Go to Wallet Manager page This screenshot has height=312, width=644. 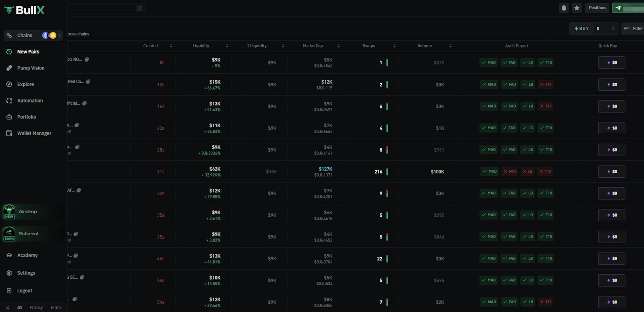pos(34,133)
